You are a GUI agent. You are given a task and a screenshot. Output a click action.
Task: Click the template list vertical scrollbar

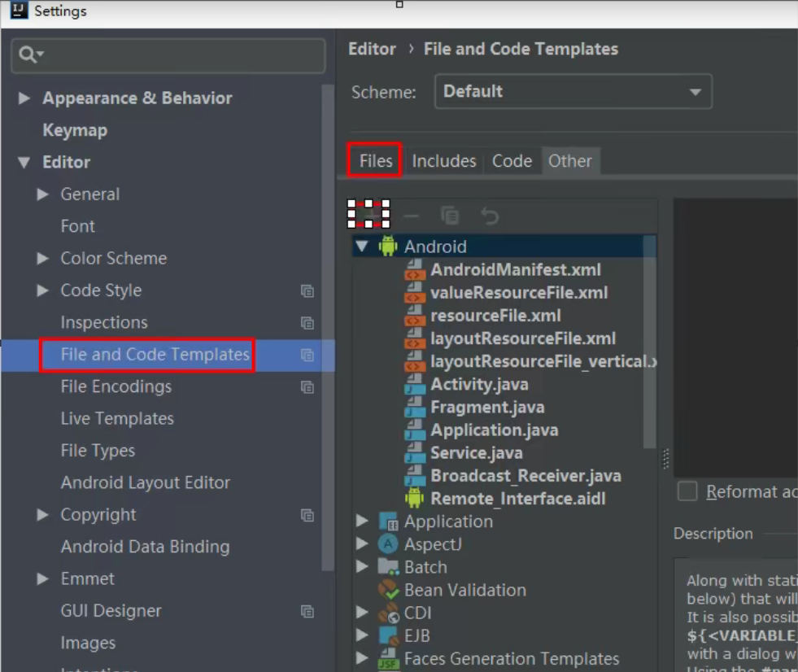point(649,342)
